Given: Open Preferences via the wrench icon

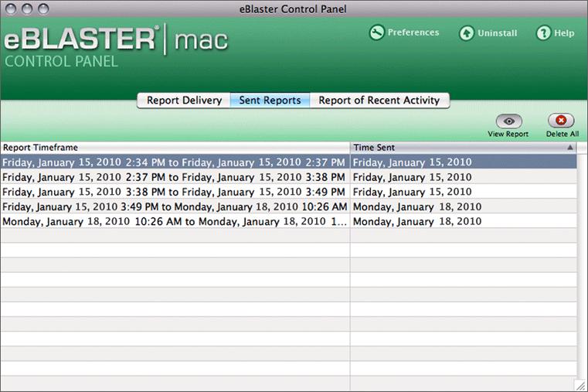Looking at the screenshot, I should tap(377, 32).
